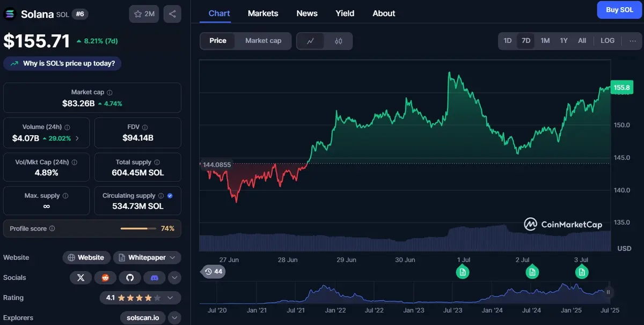Open the solscan.io explorer link
The height and width of the screenshot is (325, 644).
[x=143, y=318]
